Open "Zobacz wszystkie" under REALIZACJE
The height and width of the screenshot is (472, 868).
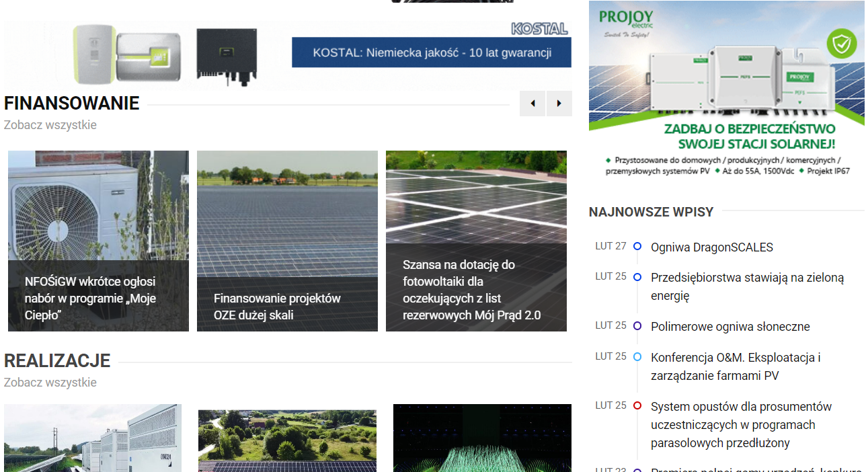click(x=50, y=382)
